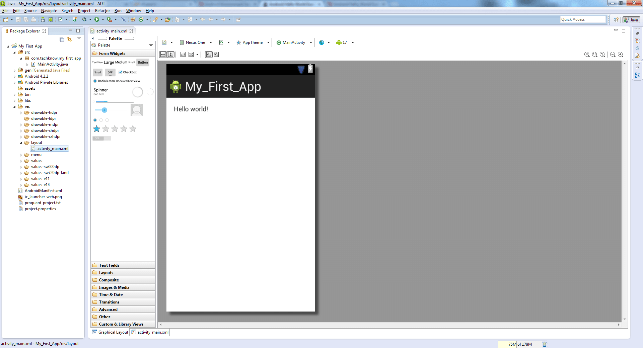The image size is (644, 348).
Task: Click the New Android XML File icon
Action: (75, 19)
